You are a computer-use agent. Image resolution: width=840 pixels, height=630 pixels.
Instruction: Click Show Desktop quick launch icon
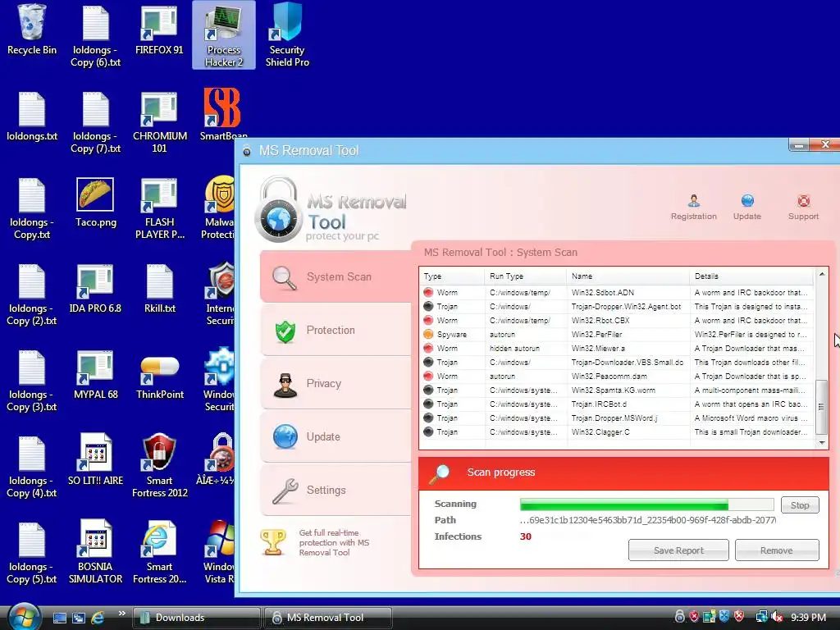click(x=59, y=618)
